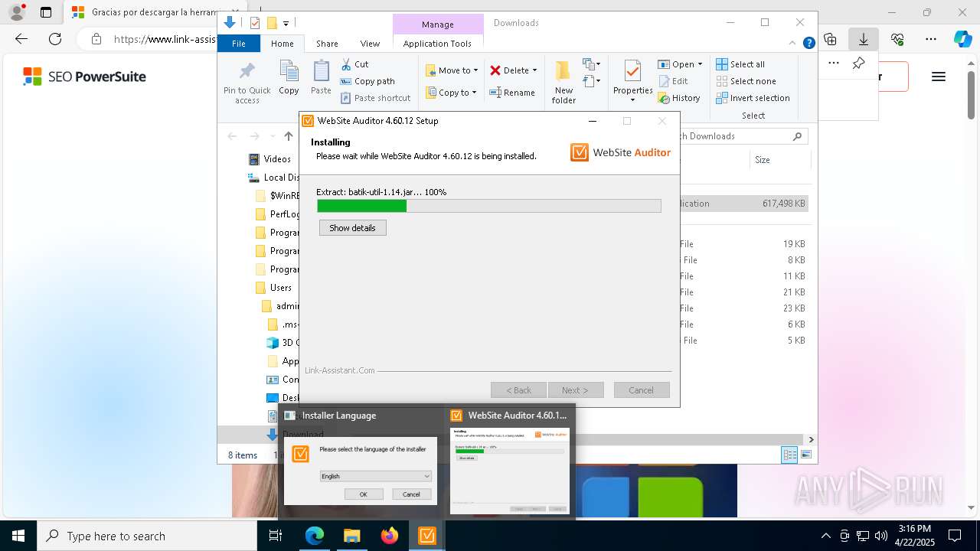Open file Properties with checkmark icon
The width and height of the screenshot is (980, 551).
pos(632,82)
